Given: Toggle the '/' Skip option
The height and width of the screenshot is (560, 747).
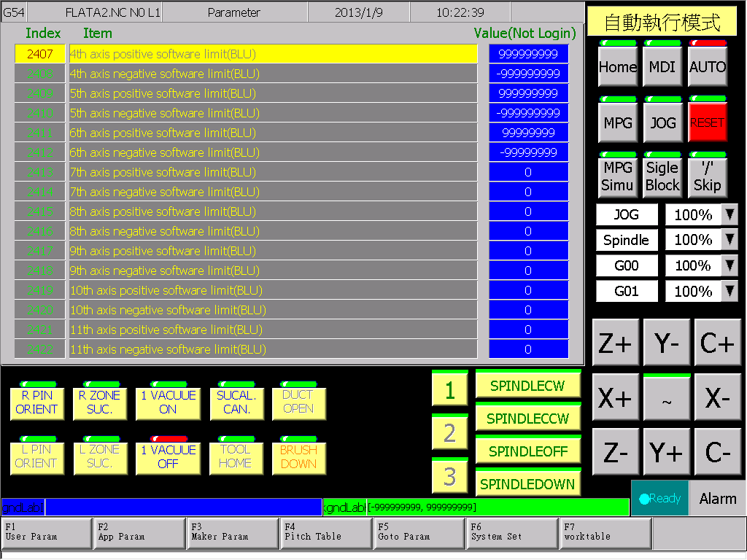Looking at the screenshot, I should click(708, 176).
